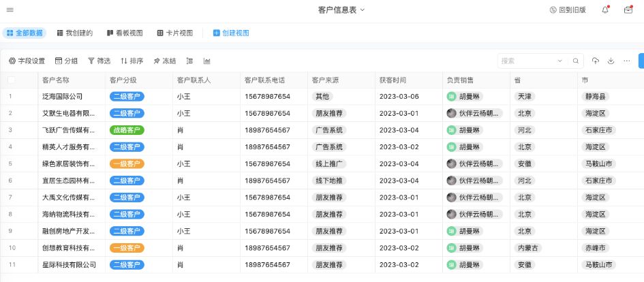Screen dimensions: 644x282
Task: Open the three-dot more options menu
Action: [627, 61]
